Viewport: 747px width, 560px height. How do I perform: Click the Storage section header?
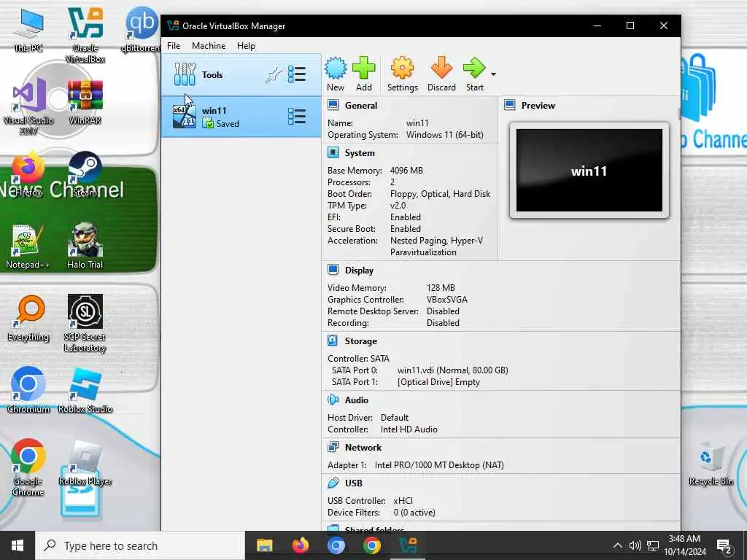(x=360, y=341)
